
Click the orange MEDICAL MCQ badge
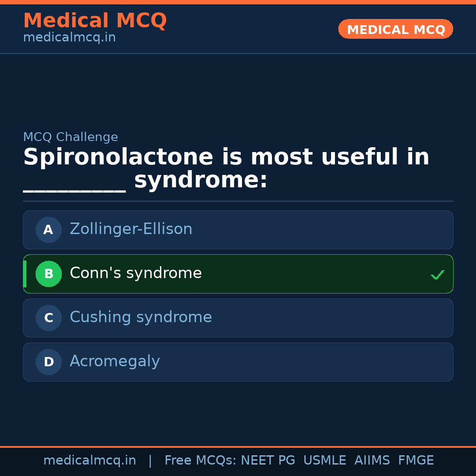[396, 30]
